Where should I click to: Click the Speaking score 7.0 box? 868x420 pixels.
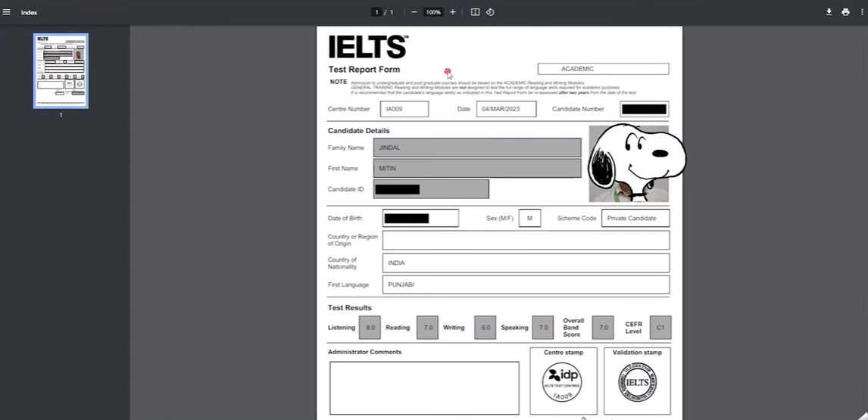543,328
